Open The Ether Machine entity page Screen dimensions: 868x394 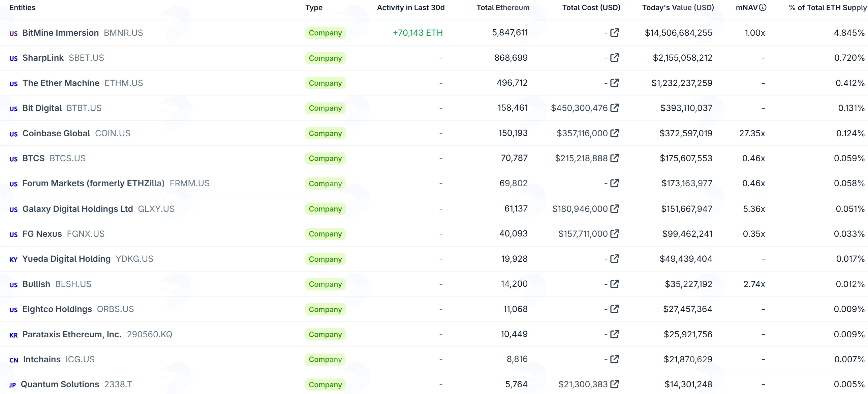click(61, 83)
